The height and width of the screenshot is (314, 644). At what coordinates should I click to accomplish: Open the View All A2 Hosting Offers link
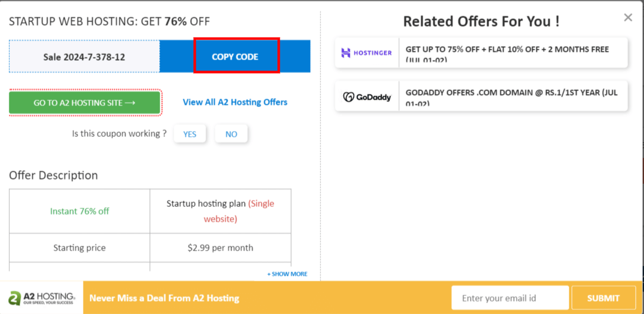coord(235,102)
